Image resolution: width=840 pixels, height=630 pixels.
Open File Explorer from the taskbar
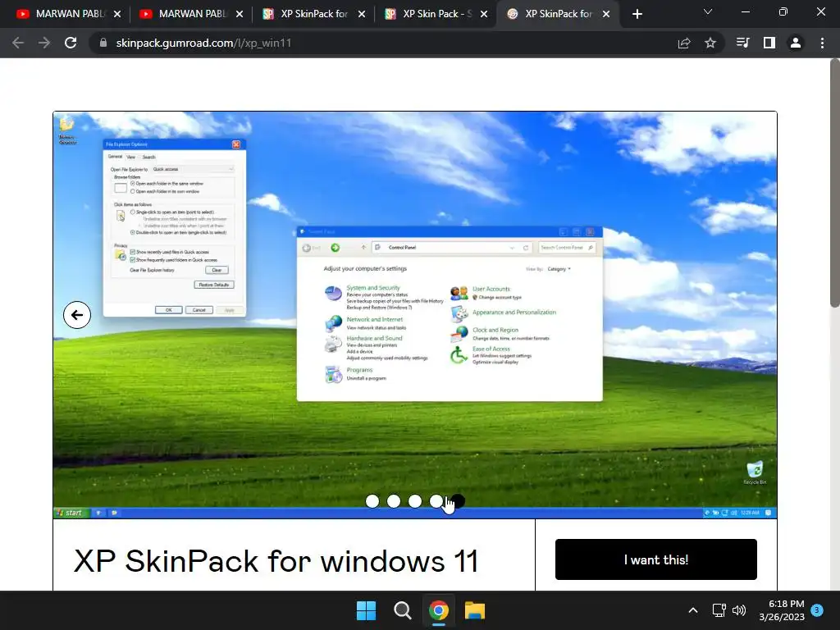pos(475,610)
